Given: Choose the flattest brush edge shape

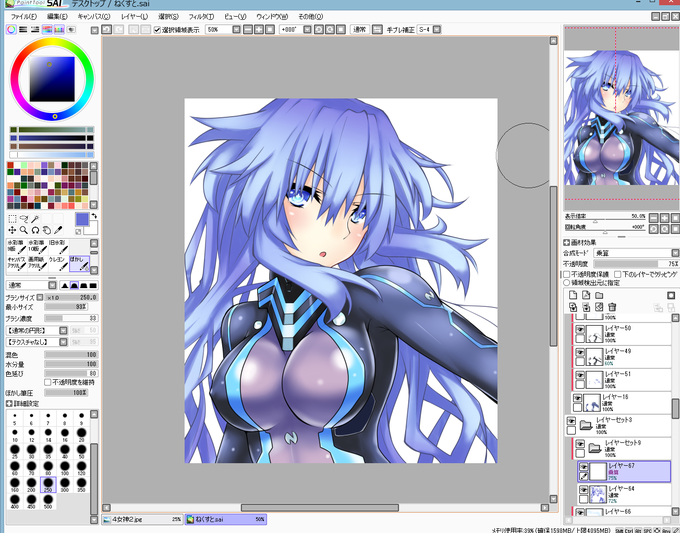Looking at the screenshot, I should tap(93, 285).
